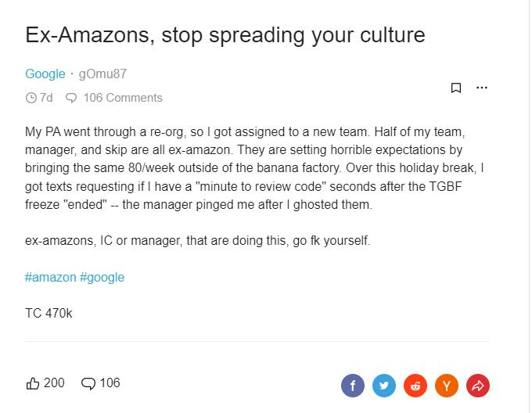Open the #amazon hashtag
Viewport: 532px width, 413px height.
(x=50, y=277)
